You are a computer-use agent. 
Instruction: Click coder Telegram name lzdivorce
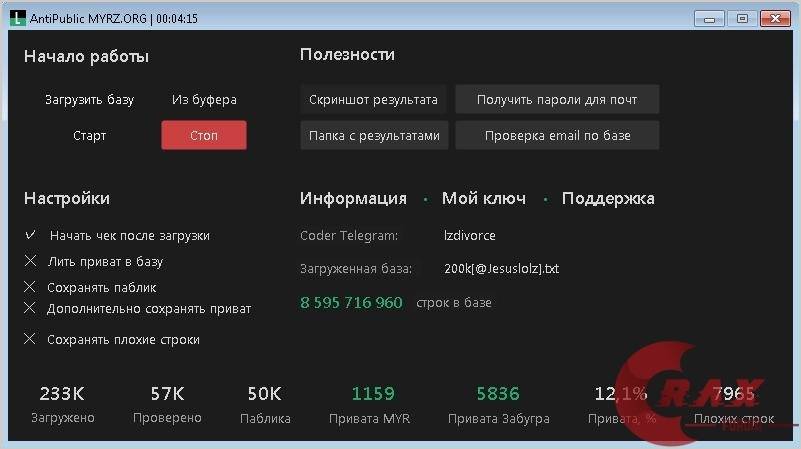[x=469, y=235]
